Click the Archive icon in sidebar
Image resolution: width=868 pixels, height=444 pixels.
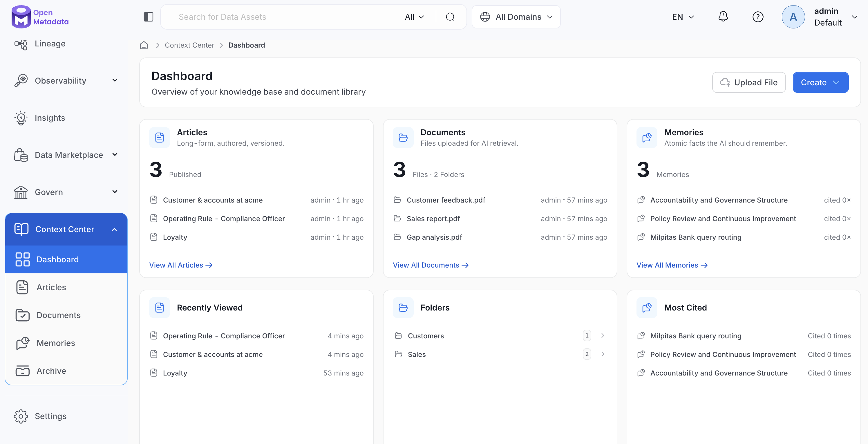pos(23,371)
